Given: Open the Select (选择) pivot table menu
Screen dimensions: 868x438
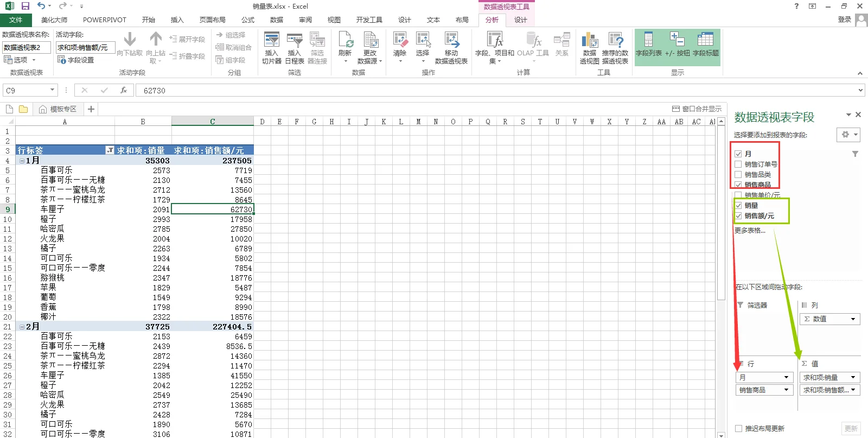Looking at the screenshot, I should [423, 48].
